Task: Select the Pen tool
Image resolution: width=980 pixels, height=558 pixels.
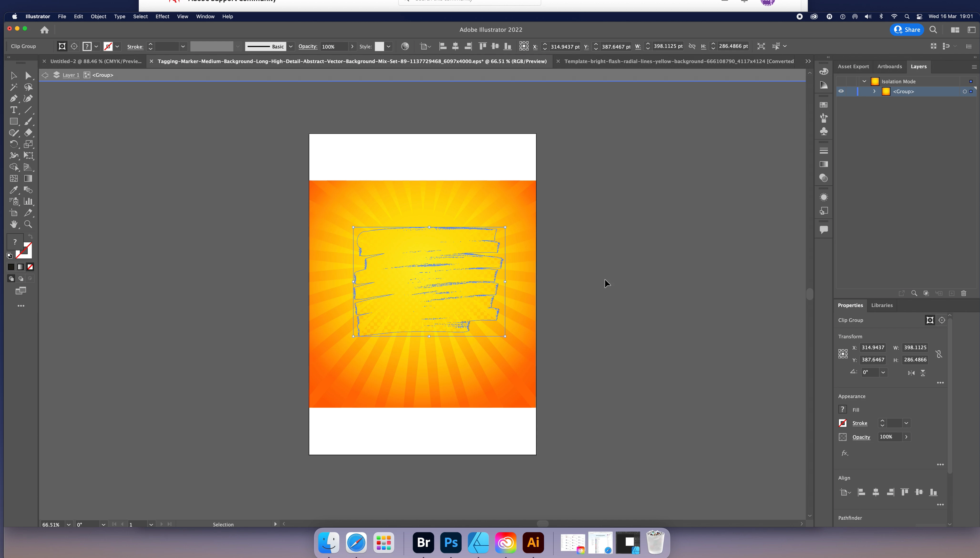Action: [x=13, y=98]
